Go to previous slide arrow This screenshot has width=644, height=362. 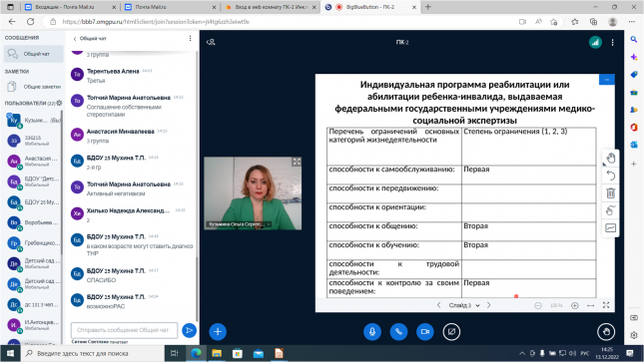(x=438, y=305)
